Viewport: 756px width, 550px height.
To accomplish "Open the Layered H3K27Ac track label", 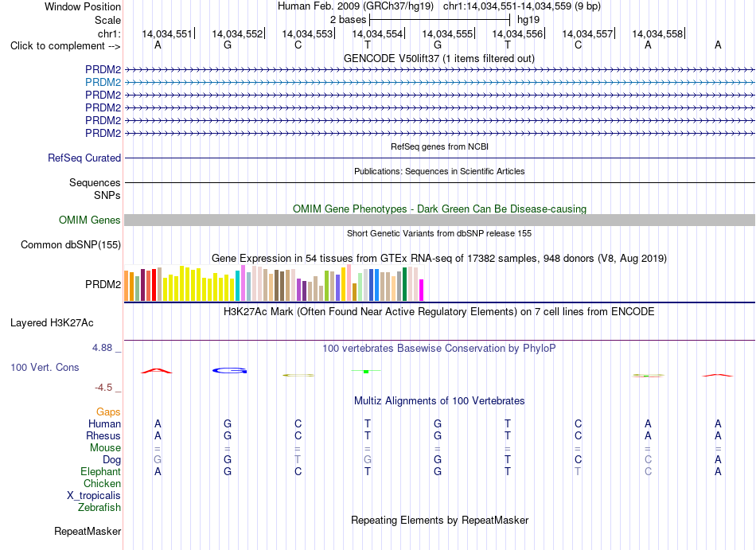I will pyautogui.click(x=52, y=323).
